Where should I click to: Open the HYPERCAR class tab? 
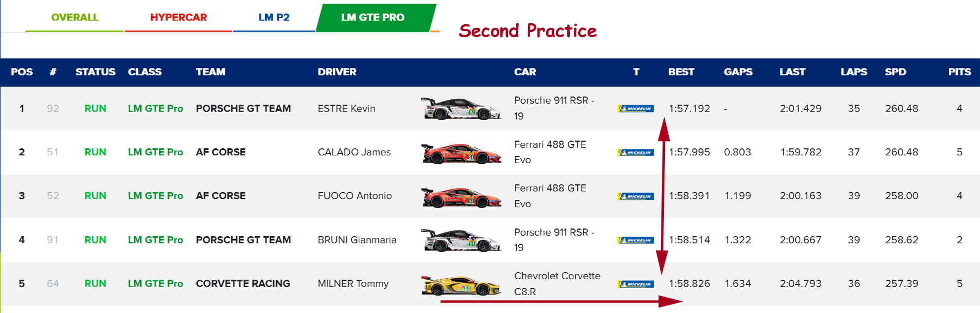178,17
